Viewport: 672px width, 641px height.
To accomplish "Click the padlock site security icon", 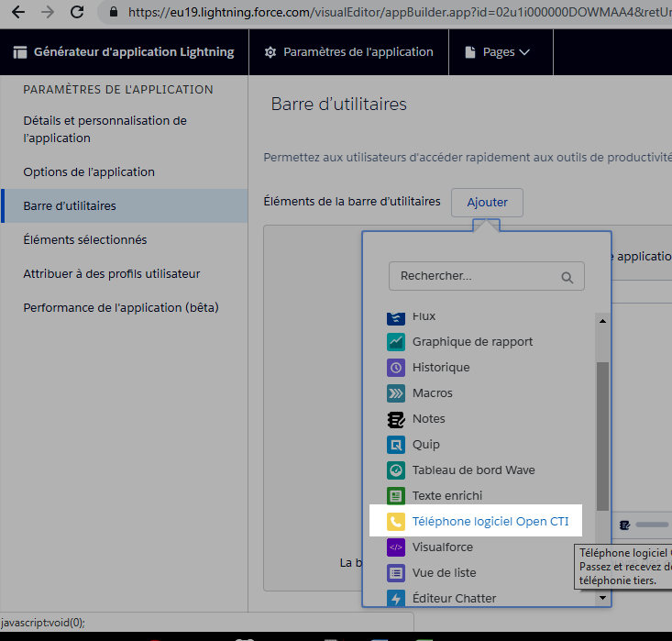I will 113,12.
